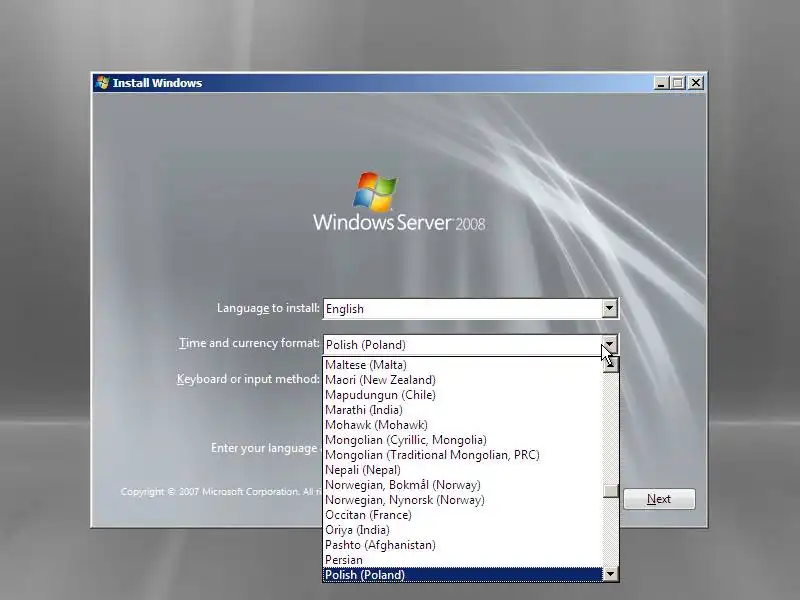Viewport: 800px width, 600px height.
Task: Click the list scrollbar thumb
Action: click(611, 491)
